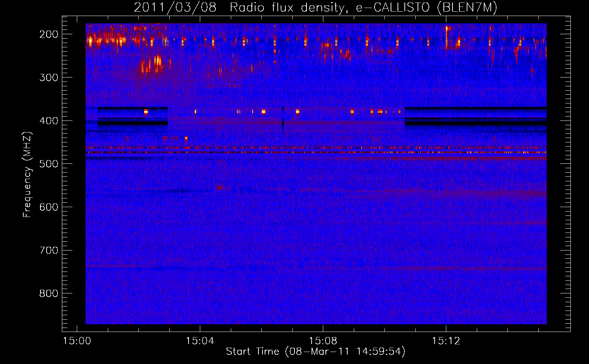Click the plot title '2011/03/08 Radio flux density, e-CALLISTO (BLEN7M)'
Image resolution: width=589 pixels, height=364 pixels.
pos(316,8)
